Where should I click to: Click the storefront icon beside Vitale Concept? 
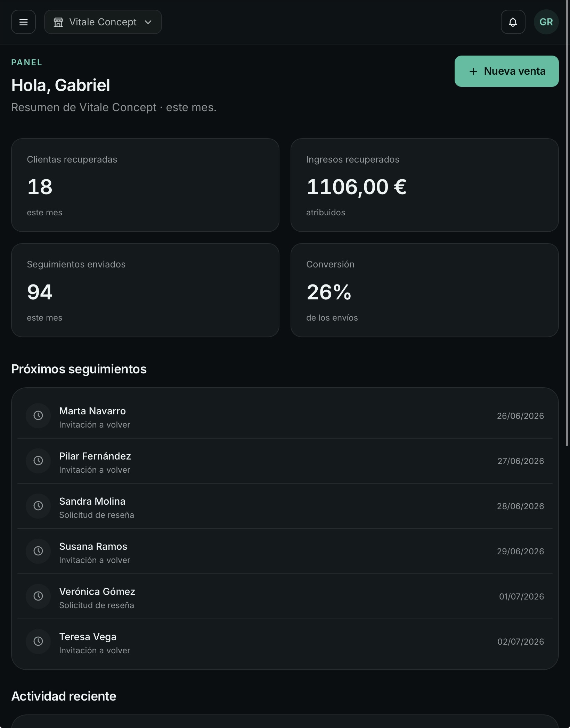pyautogui.click(x=58, y=22)
